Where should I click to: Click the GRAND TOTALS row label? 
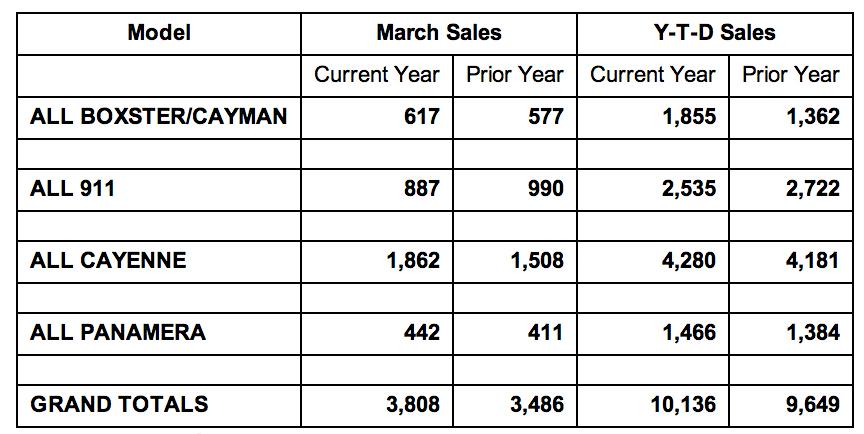click(x=120, y=404)
